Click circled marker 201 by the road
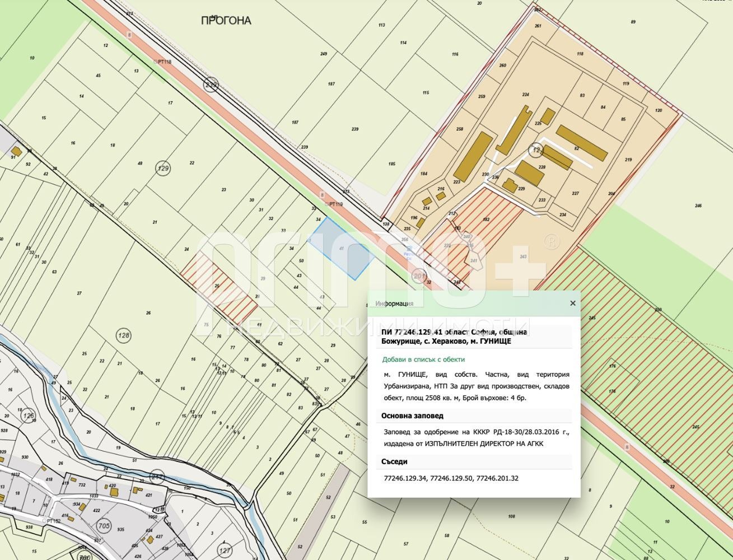The width and height of the screenshot is (733, 560). (419, 276)
